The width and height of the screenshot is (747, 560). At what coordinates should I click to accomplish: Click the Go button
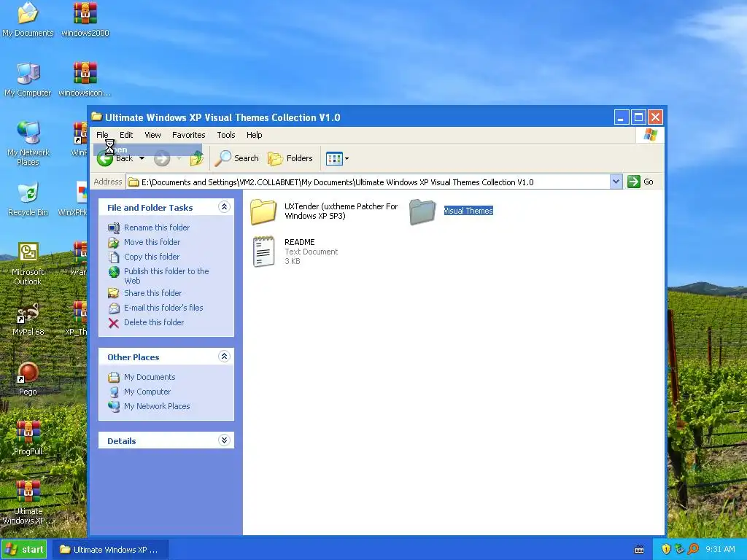point(640,182)
